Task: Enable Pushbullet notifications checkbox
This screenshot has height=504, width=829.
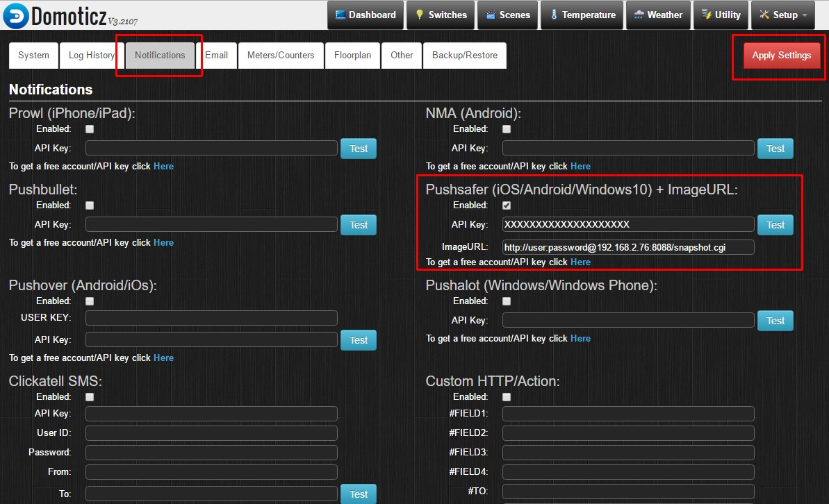Action: click(90, 205)
